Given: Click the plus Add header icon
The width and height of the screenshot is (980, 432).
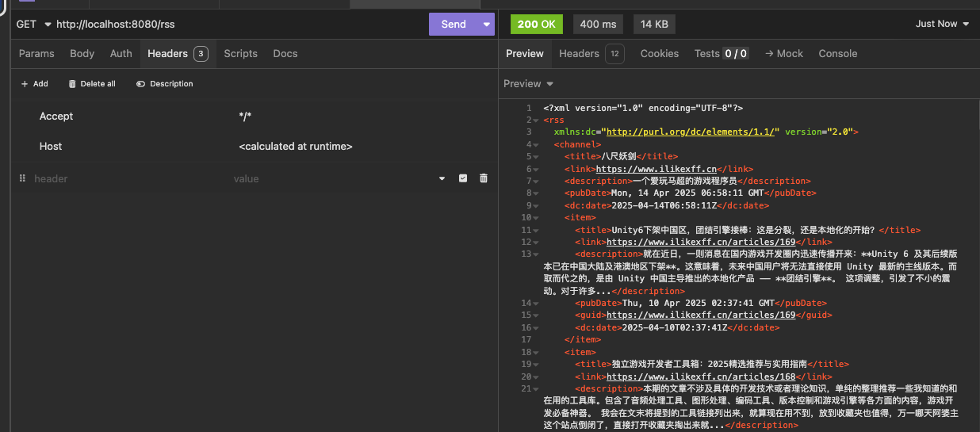Looking at the screenshot, I should click(25, 84).
